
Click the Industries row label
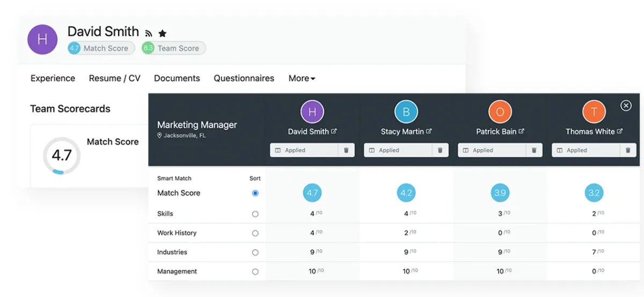tap(172, 253)
